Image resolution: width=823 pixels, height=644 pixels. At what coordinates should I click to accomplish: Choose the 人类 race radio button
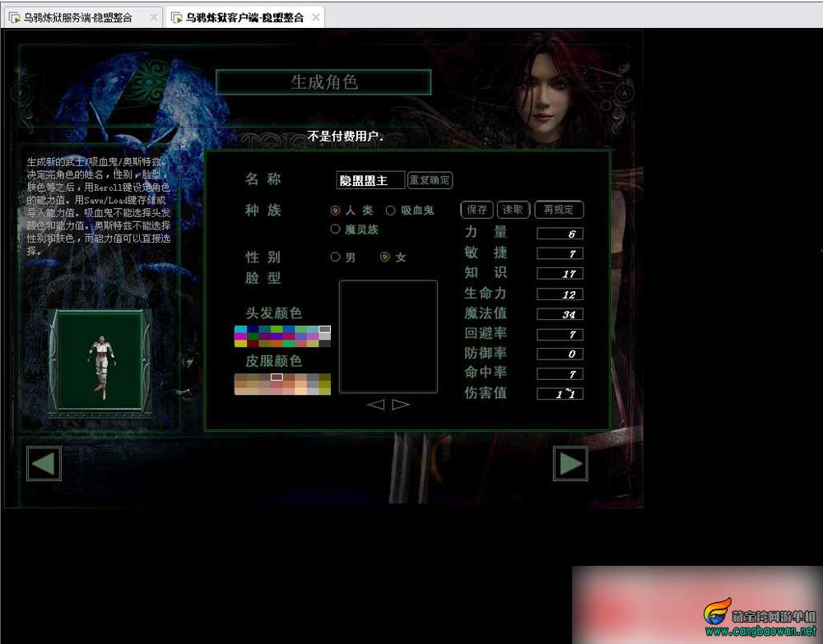click(336, 211)
